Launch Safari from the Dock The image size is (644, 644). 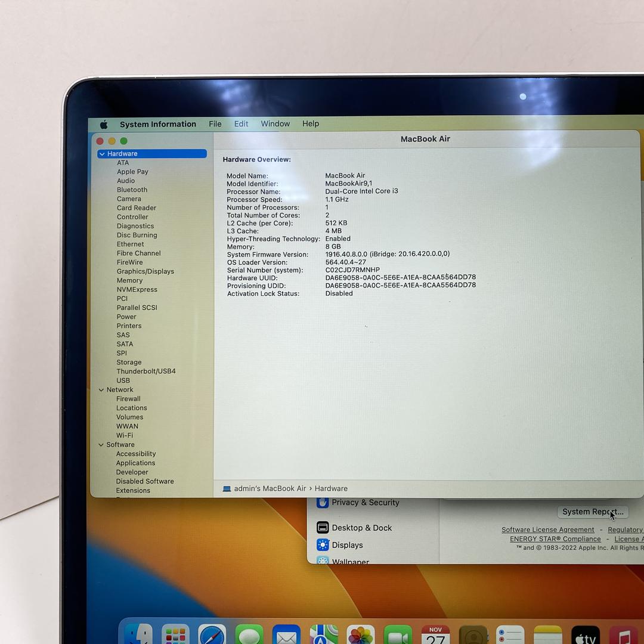(x=212, y=634)
